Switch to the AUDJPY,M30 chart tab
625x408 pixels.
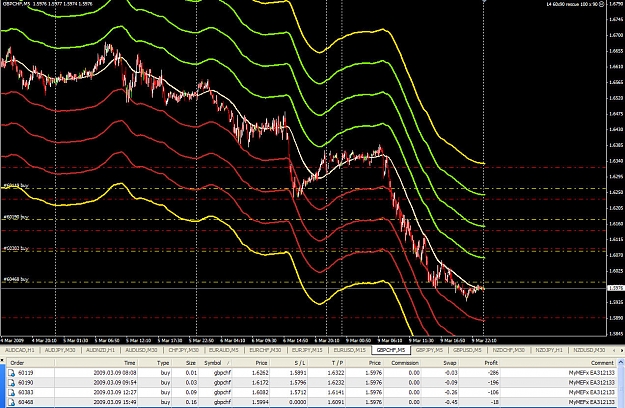tap(60, 350)
